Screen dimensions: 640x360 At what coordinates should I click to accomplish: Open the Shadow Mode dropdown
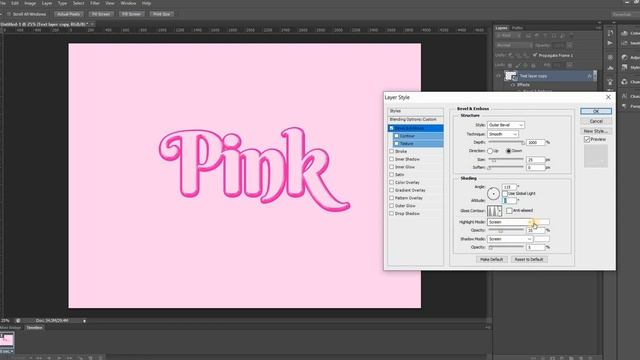click(510, 239)
